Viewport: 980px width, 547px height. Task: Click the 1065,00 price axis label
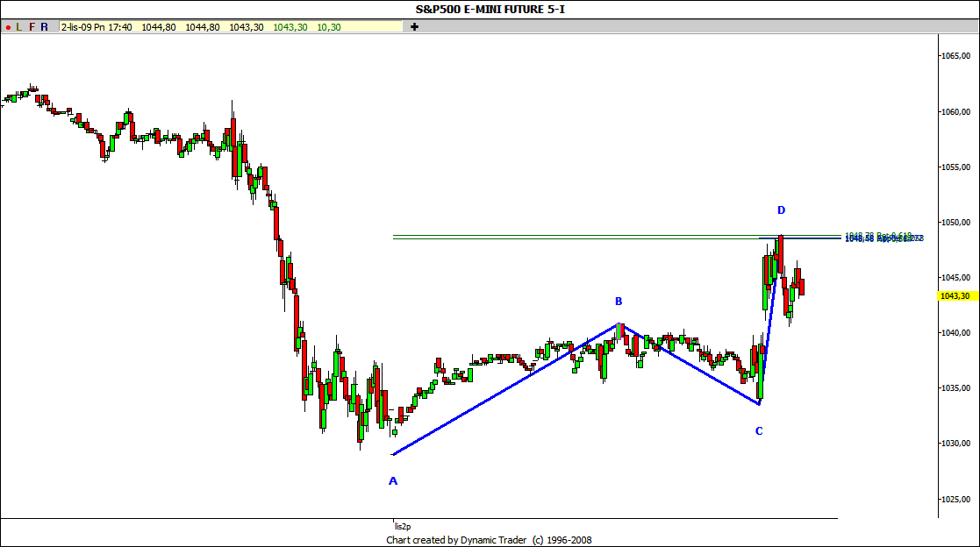955,56
